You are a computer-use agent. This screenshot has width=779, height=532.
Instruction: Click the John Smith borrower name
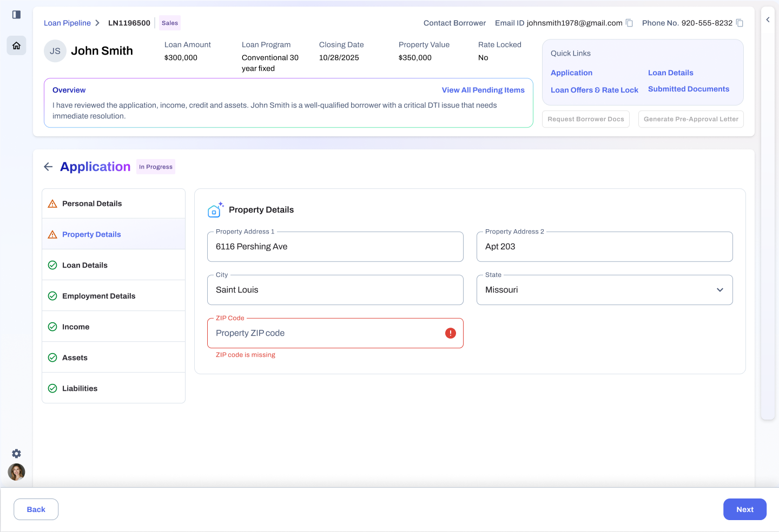click(102, 51)
